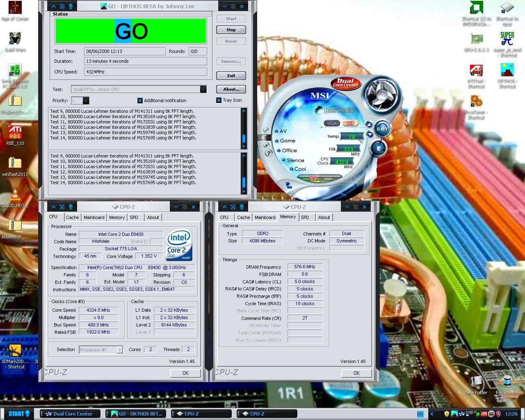Click lower ORTHOS log scrollbar thumb
The height and width of the screenshot is (420, 525).
pyautogui.click(x=244, y=183)
